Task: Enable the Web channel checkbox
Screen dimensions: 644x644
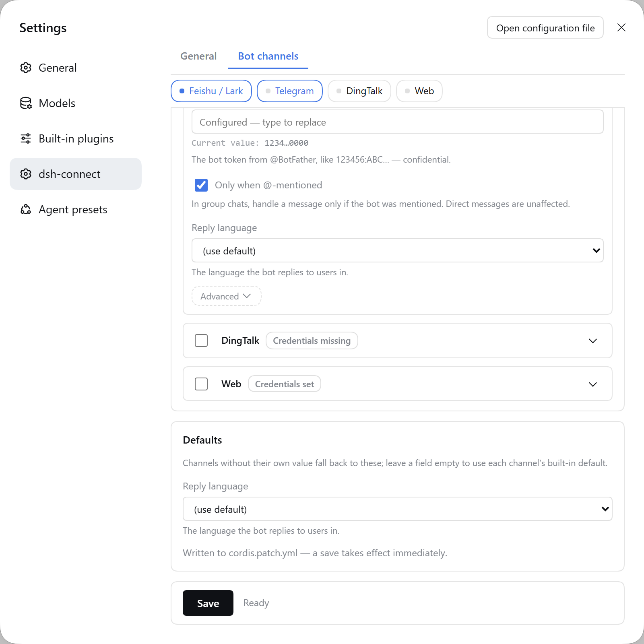Action: [201, 384]
